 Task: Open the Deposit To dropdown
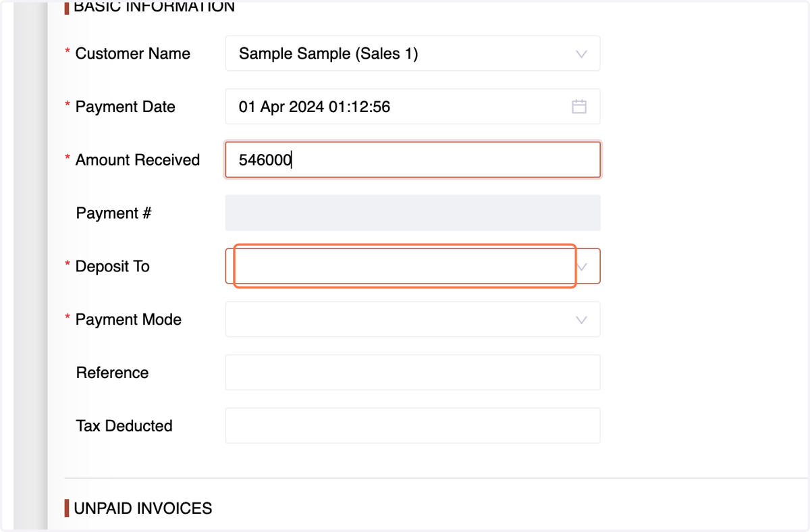click(412, 266)
